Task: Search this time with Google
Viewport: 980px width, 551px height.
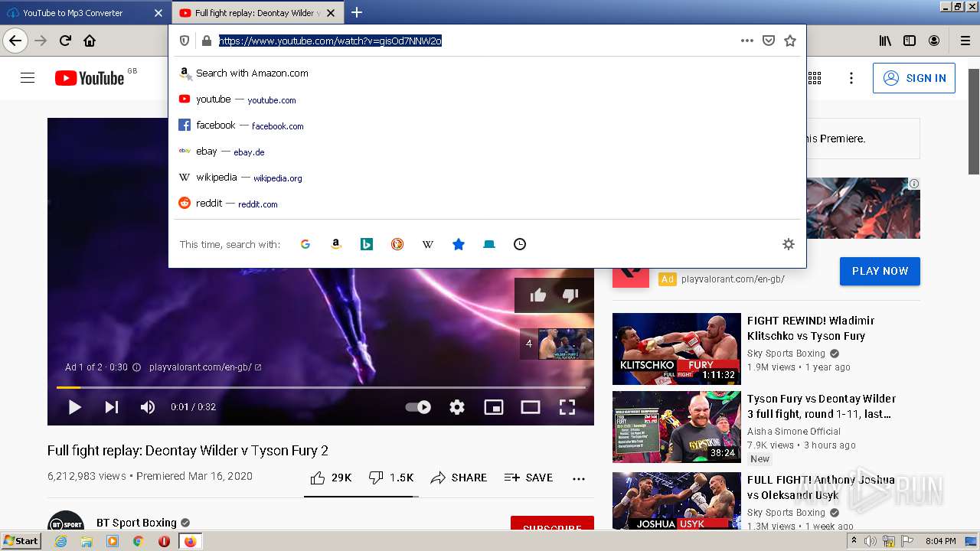Action: pyautogui.click(x=305, y=244)
